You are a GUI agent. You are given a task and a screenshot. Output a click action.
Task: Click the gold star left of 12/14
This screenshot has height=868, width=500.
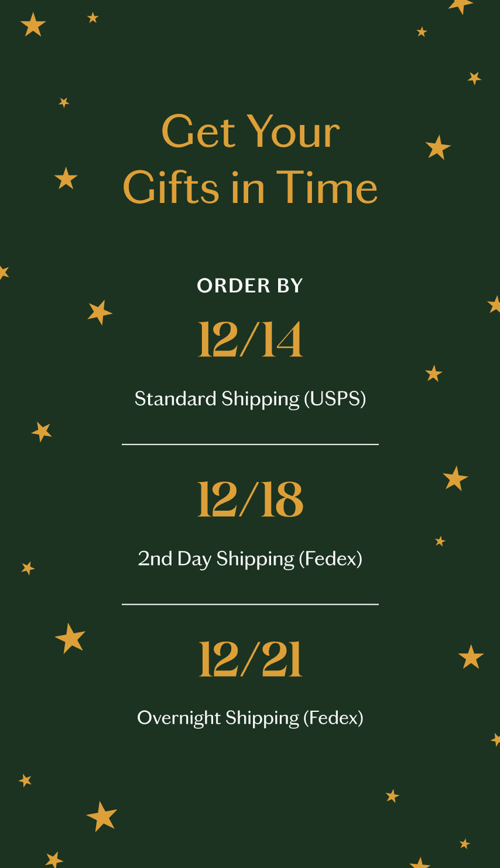(99, 312)
